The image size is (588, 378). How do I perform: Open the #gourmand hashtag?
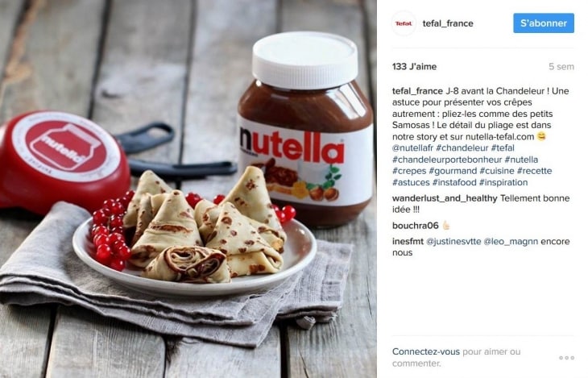click(x=453, y=171)
